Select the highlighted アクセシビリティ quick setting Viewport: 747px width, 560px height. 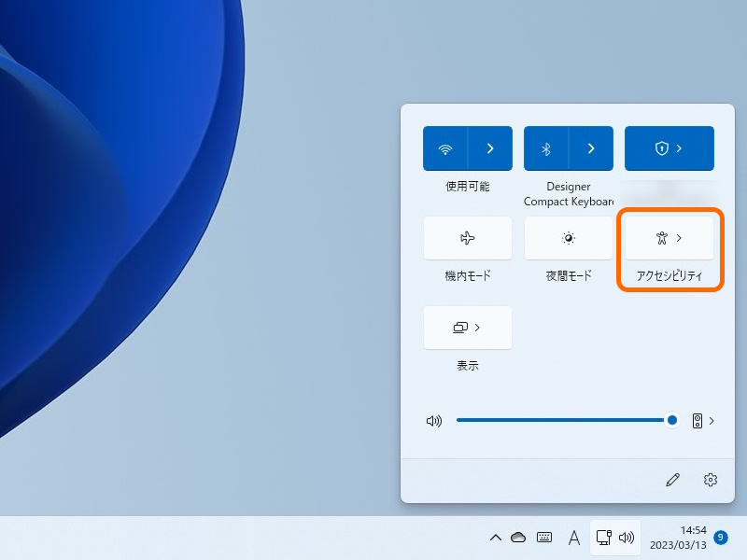[x=669, y=237]
